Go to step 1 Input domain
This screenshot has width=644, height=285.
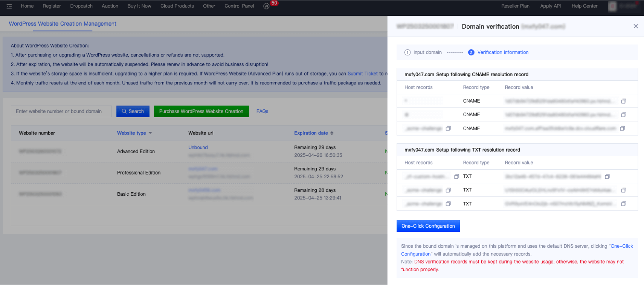click(x=423, y=52)
